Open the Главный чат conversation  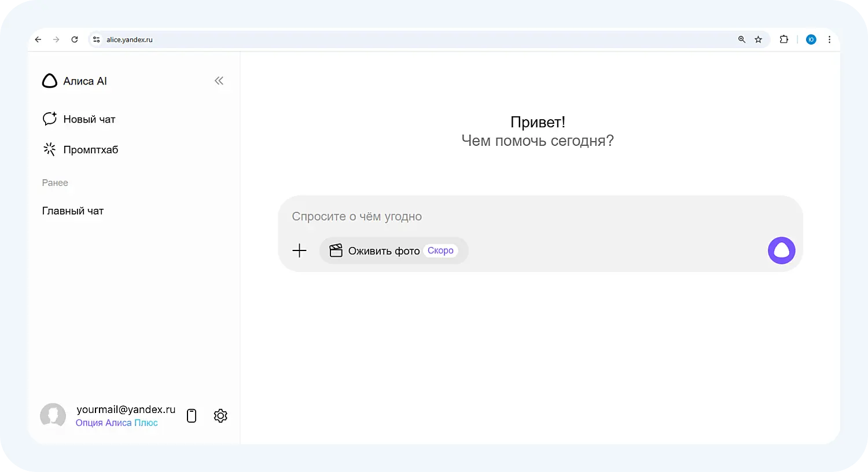click(x=73, y=211)
